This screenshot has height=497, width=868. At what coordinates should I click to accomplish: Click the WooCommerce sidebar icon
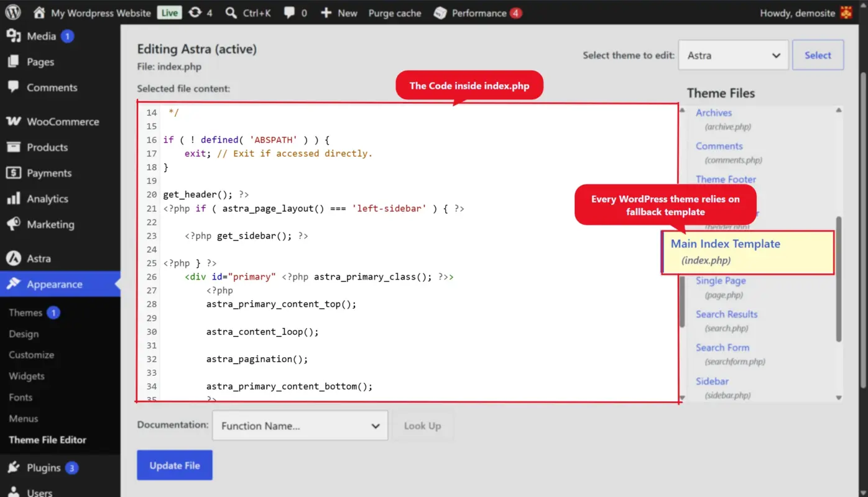pos(13,121)
